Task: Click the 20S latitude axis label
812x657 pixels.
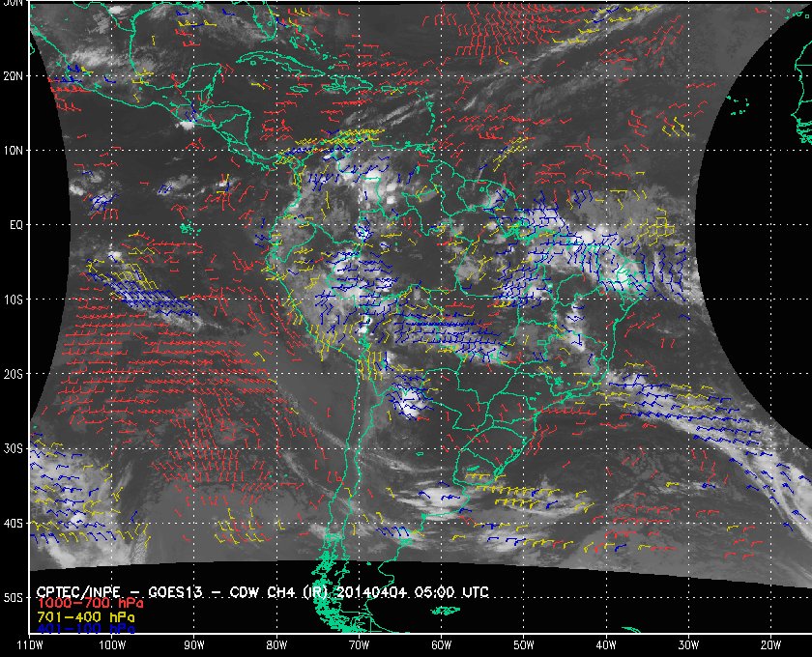Action: tap(13, 374)
